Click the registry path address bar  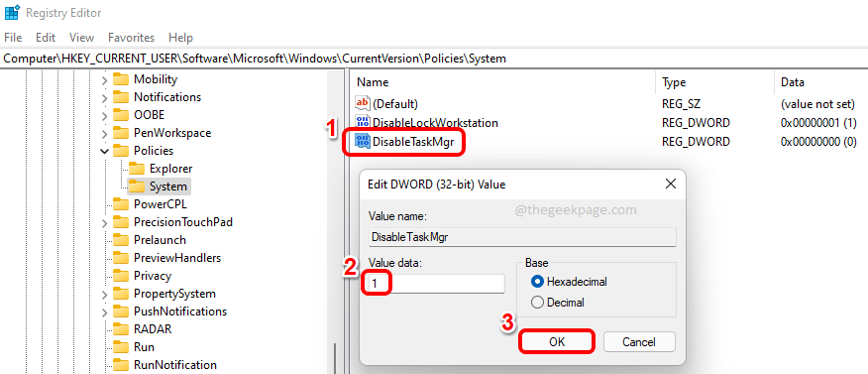click(434, 59)
